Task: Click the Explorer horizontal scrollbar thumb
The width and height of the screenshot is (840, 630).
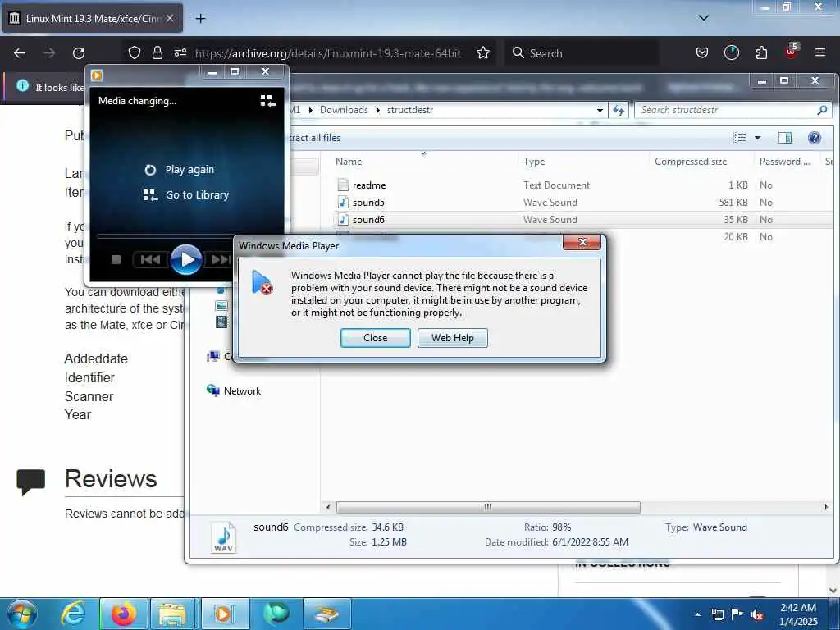Action: (487, 507)
